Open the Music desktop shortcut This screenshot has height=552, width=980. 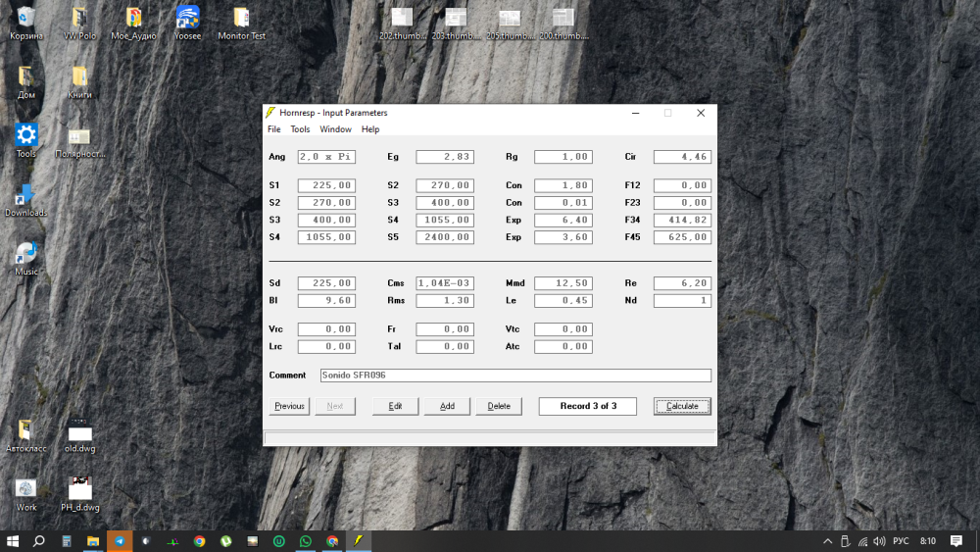[25, 258]
